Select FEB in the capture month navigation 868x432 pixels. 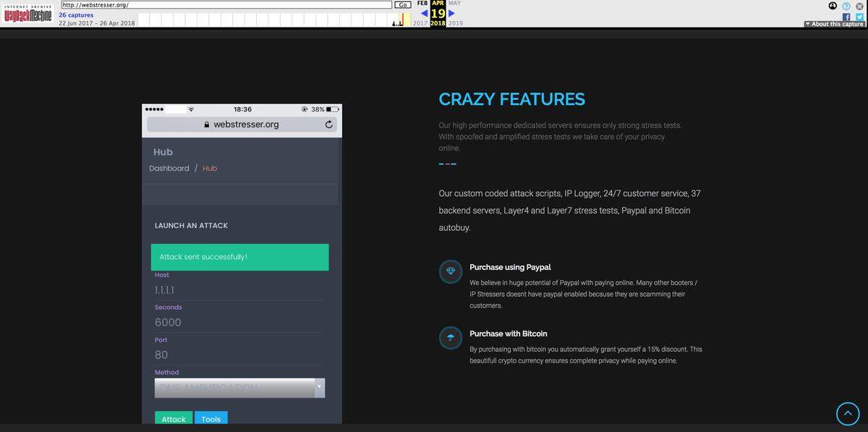[422, 4]
